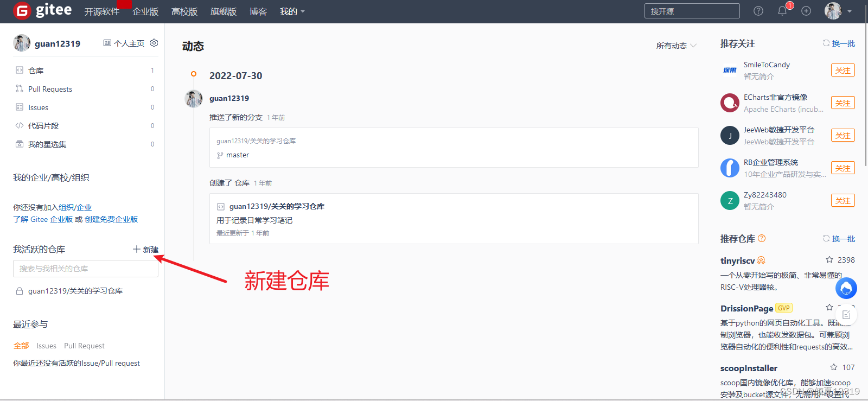
Task: Click guan12319 username in activity feed
Action: click(x=229, y=98)
